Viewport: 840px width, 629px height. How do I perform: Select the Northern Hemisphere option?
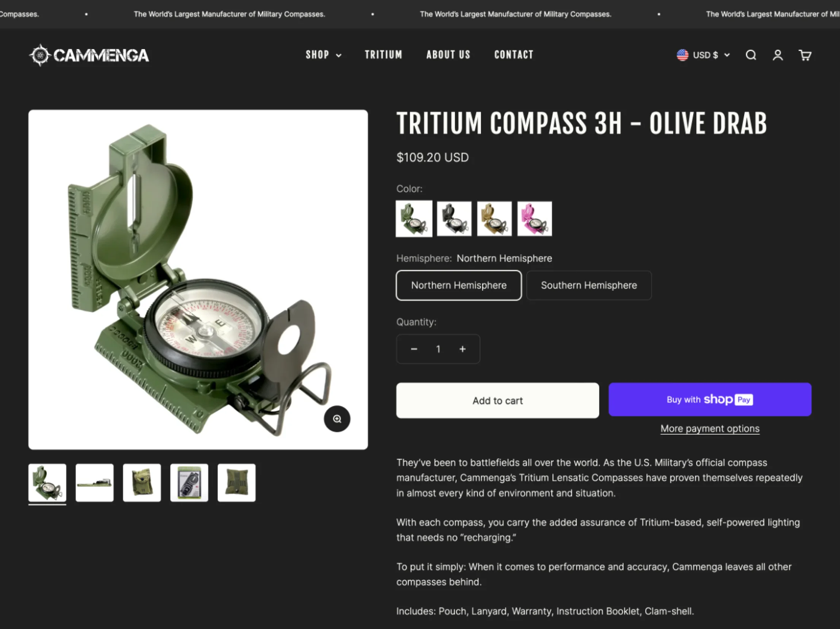tap(459, 285)
